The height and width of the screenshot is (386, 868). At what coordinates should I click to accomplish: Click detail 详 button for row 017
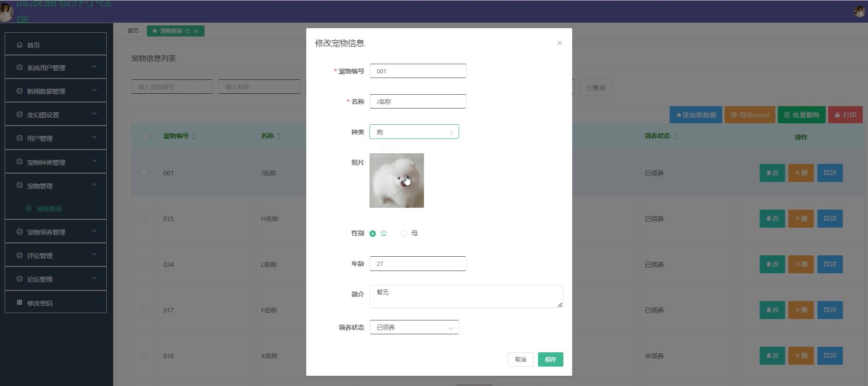[x=830, y=310]
